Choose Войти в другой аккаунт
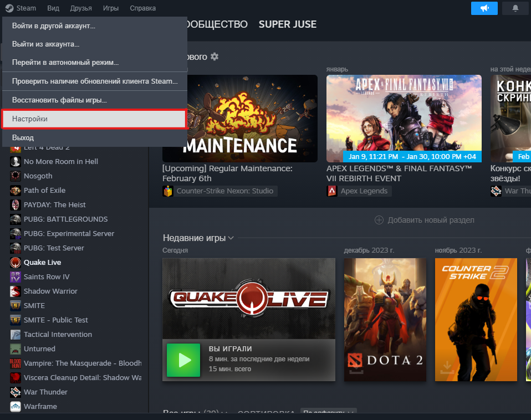The width and height of the screenshot is (531, 420). point(95,25)
